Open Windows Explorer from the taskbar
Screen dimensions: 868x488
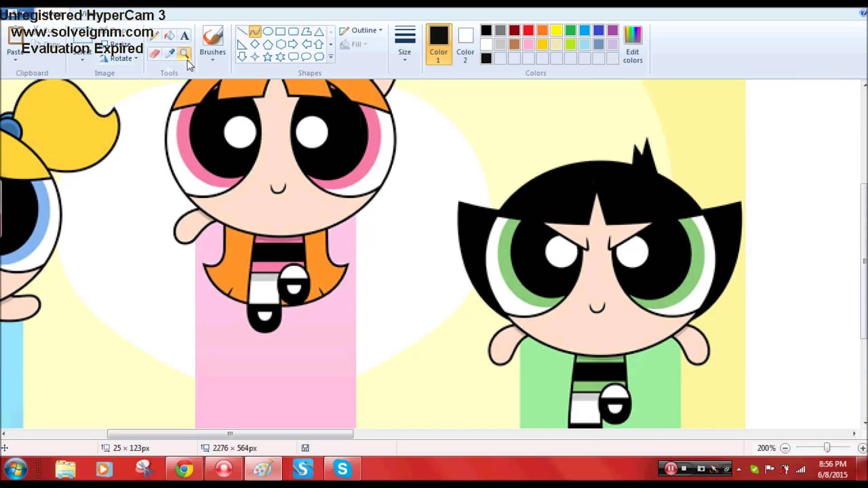(65, 469)
